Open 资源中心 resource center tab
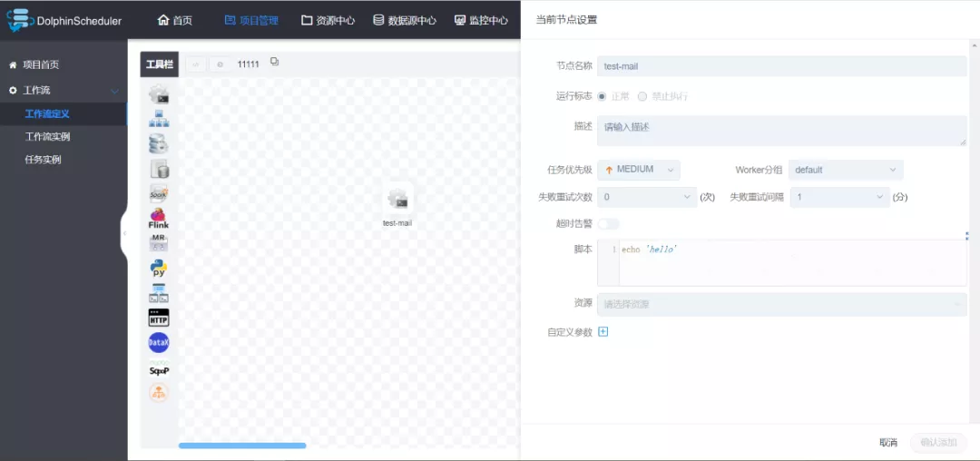980x461 pixels. (328, 20)
